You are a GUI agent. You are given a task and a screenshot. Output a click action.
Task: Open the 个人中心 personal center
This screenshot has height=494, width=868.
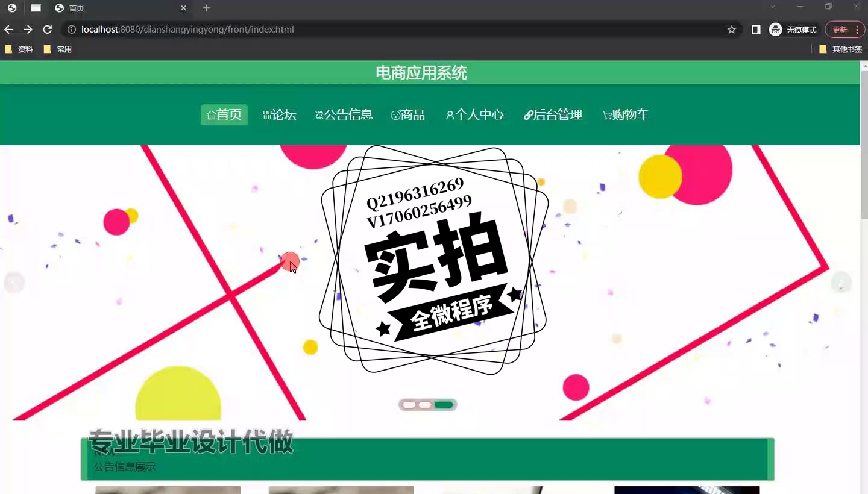tap(474, 115)
